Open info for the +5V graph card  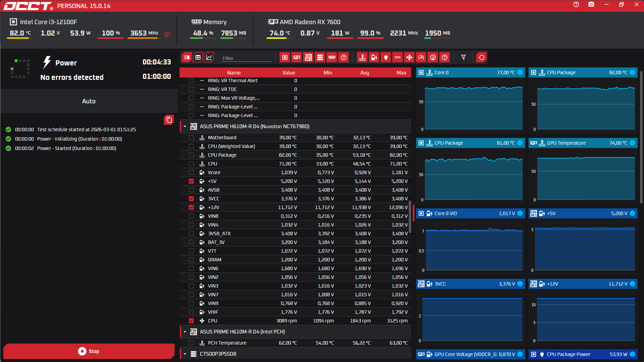coord(632,213)
